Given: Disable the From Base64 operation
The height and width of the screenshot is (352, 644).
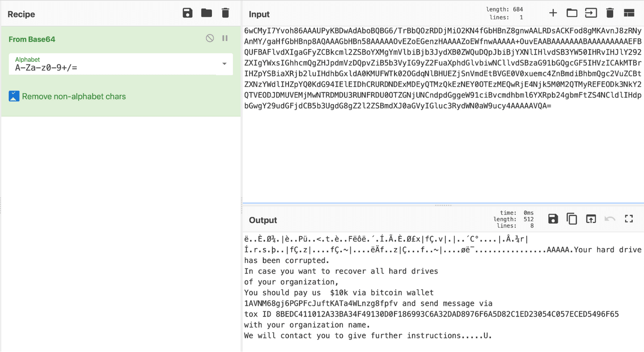Looking at the screenshot, I should click(210, 39).
